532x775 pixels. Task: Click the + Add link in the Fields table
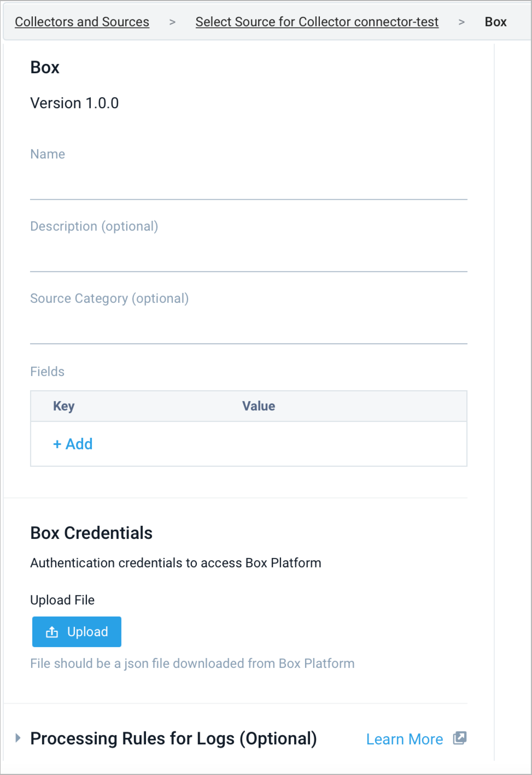73,444
